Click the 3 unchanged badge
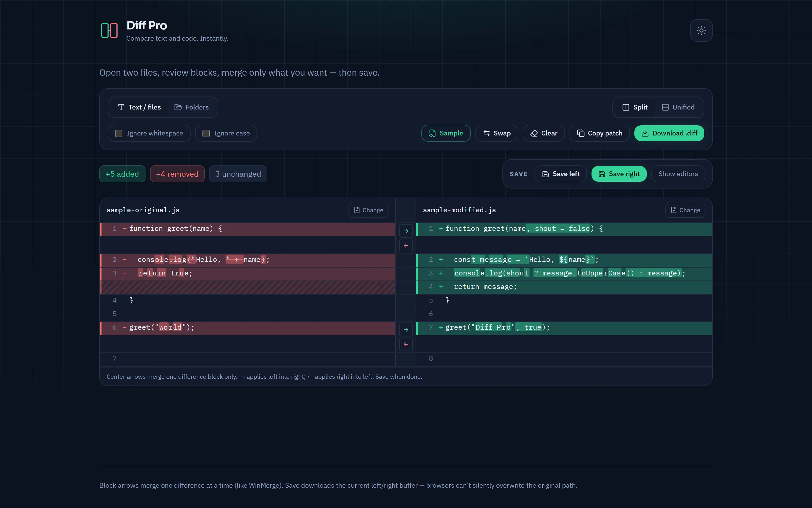The width and height of the screenshot is (812, 508). [238, 174]
